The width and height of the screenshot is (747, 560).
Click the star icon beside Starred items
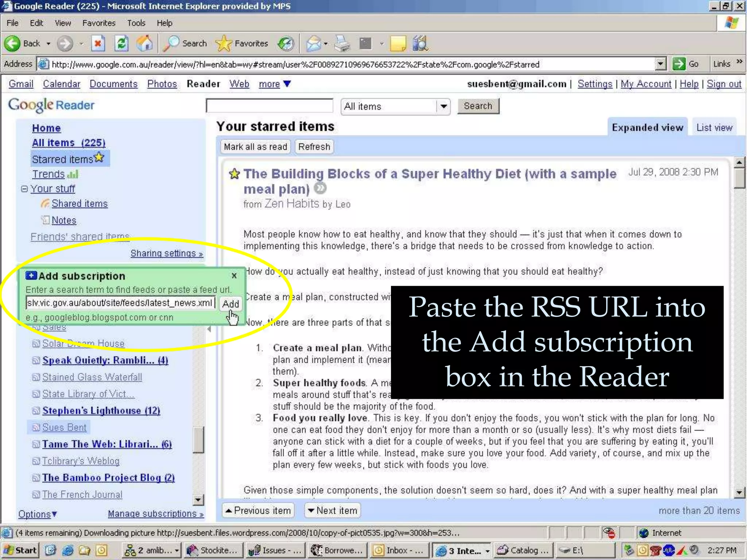tap(99, 157)
